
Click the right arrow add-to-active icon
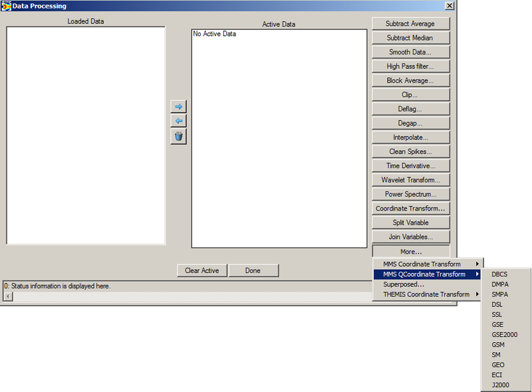(x=178, y=106)
